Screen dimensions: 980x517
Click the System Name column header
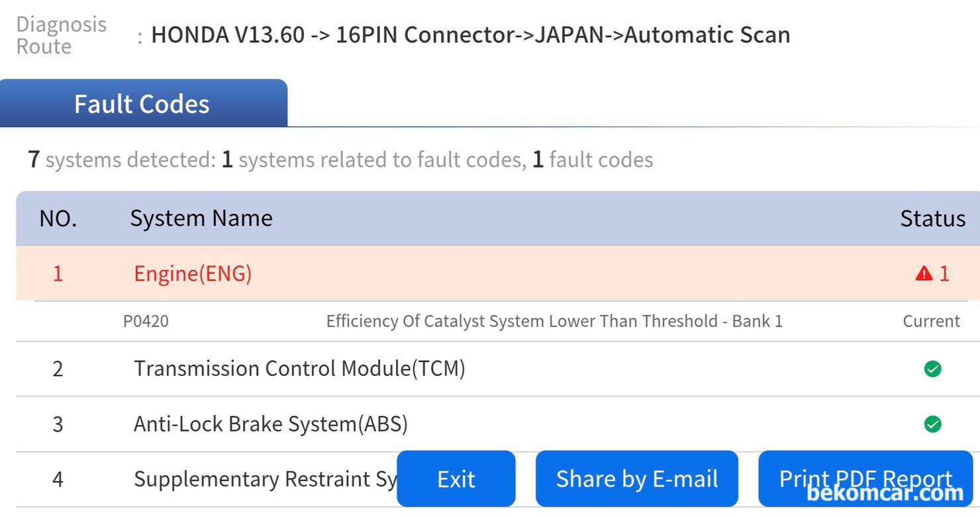click(201, 218)
